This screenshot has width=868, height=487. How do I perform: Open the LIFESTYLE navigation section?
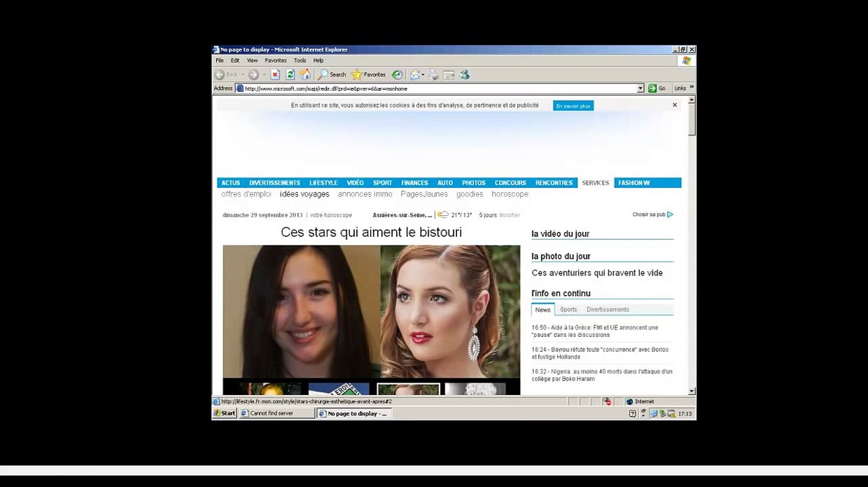click(x=324, y=183)
